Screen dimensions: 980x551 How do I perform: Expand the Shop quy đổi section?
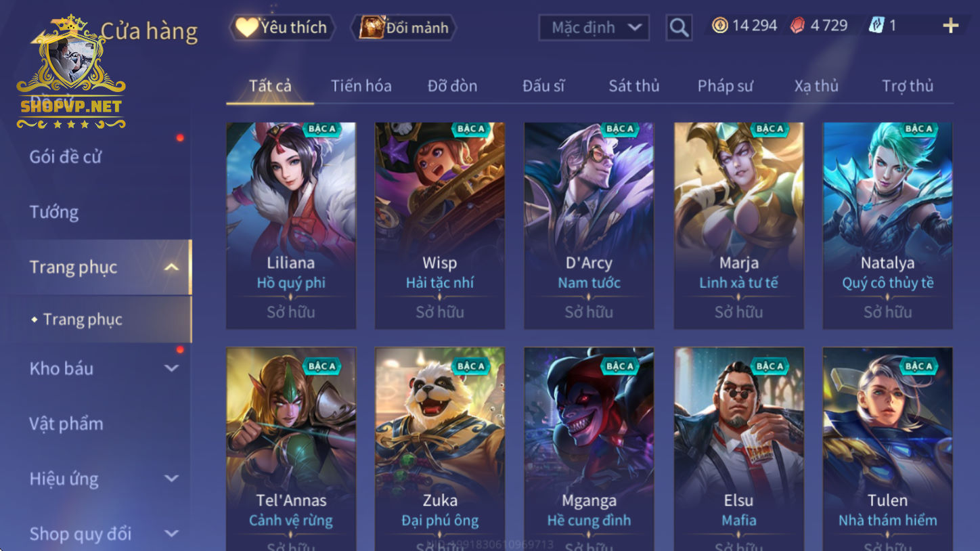[x=172, y=533]
